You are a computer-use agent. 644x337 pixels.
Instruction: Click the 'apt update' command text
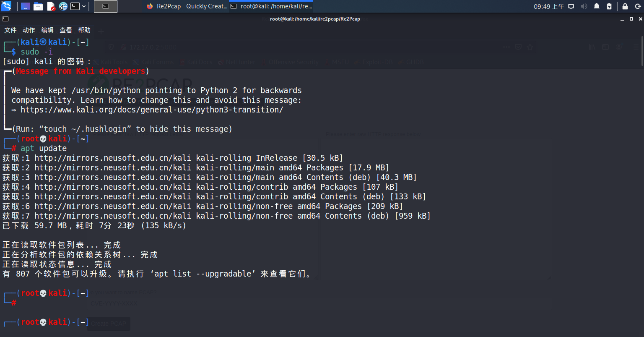tap(44, 148)
